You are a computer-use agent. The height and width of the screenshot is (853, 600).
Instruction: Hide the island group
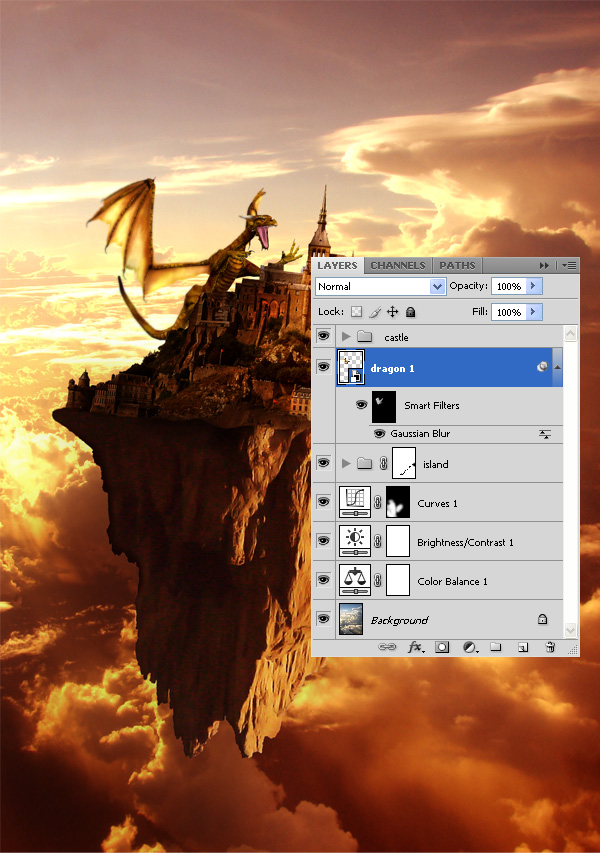point(324,463)
